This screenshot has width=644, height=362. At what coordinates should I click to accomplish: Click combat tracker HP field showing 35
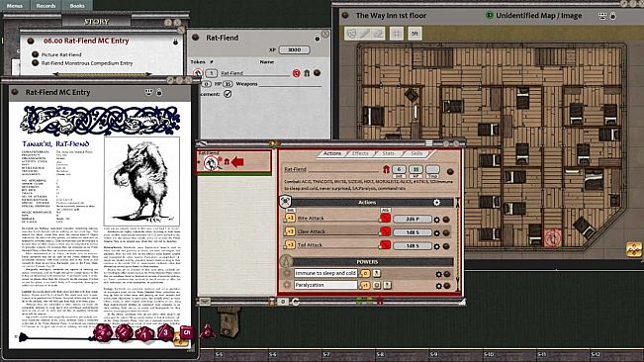(415, 169)
